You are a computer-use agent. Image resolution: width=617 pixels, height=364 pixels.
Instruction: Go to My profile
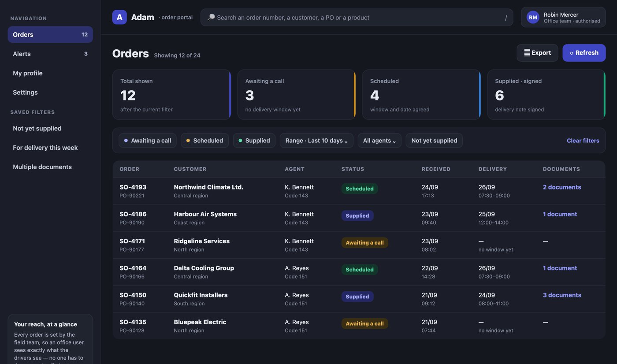[x=50, y=73]
